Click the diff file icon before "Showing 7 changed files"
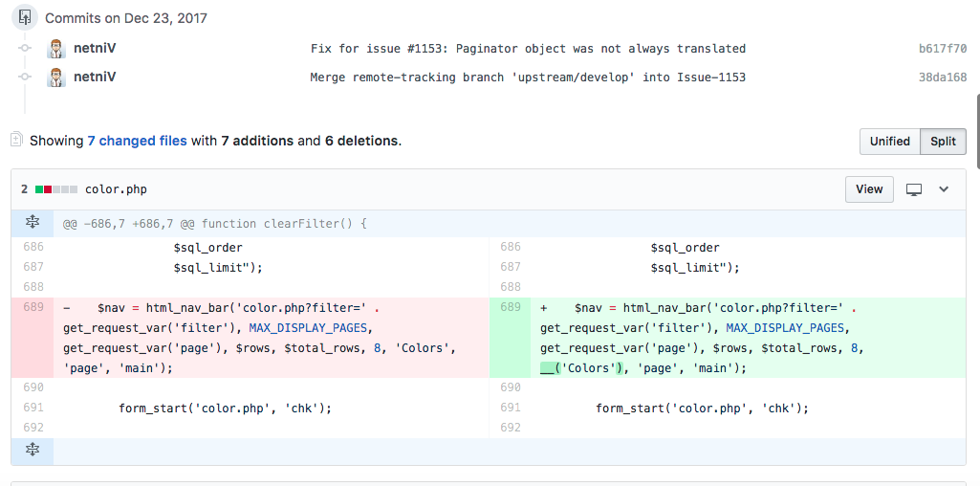Viewport: 980px width, 486px height. (x=16, y=140)
